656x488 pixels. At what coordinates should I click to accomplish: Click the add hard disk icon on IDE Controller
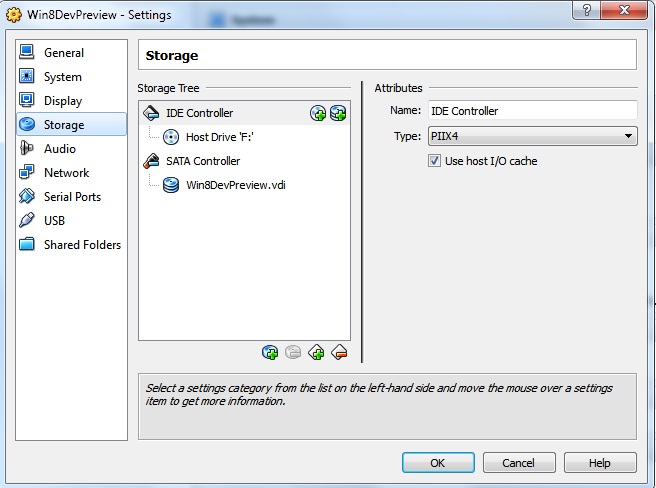pyautogui.click(x=338, y=113)
